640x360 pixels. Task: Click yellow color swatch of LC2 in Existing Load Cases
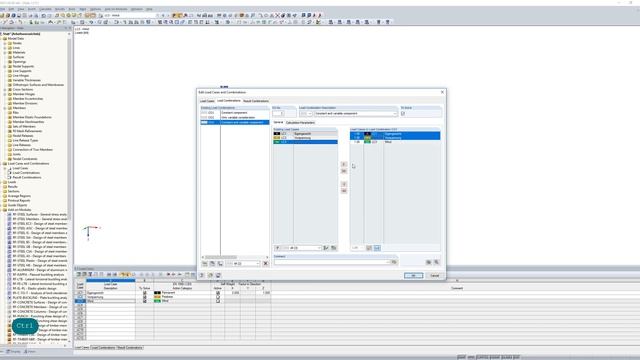277,138
